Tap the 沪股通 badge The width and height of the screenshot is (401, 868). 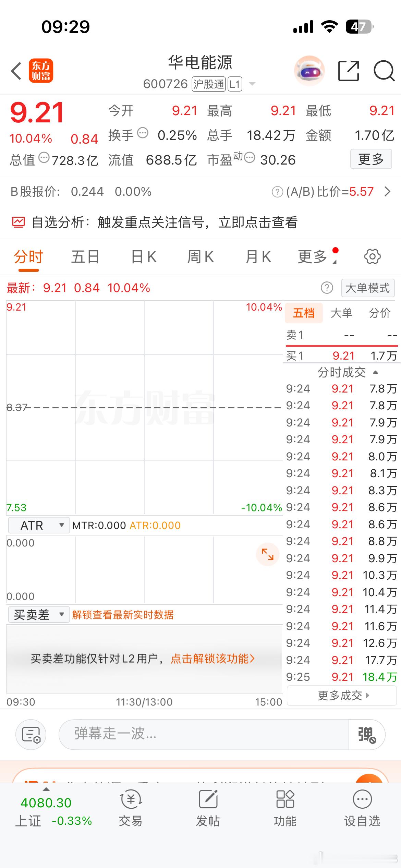[208, 84]
